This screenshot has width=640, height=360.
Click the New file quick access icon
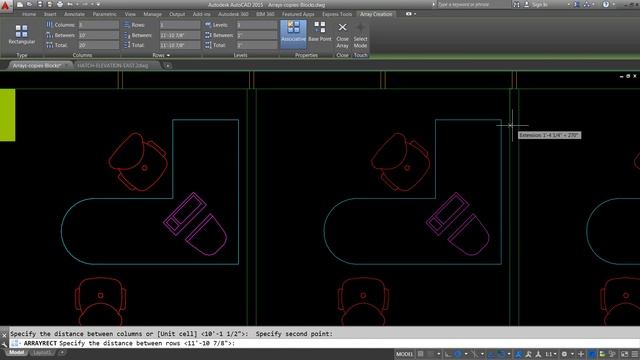tap(20, 4)
